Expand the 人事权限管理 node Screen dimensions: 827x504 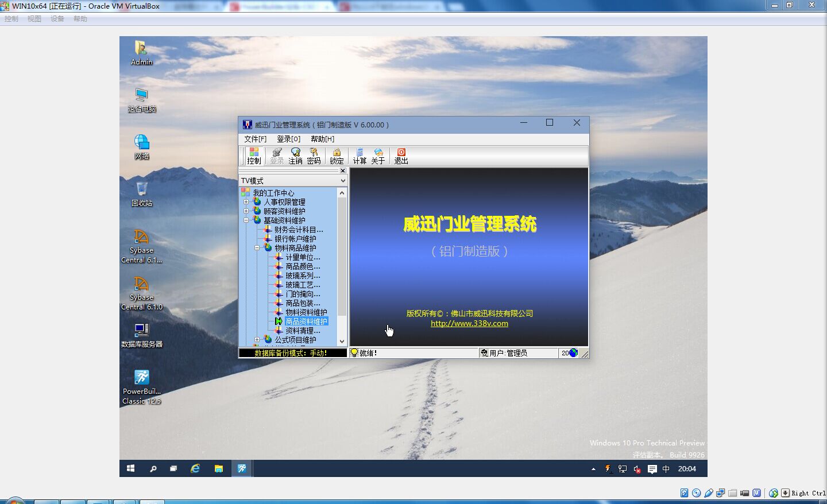click(246, 202)
